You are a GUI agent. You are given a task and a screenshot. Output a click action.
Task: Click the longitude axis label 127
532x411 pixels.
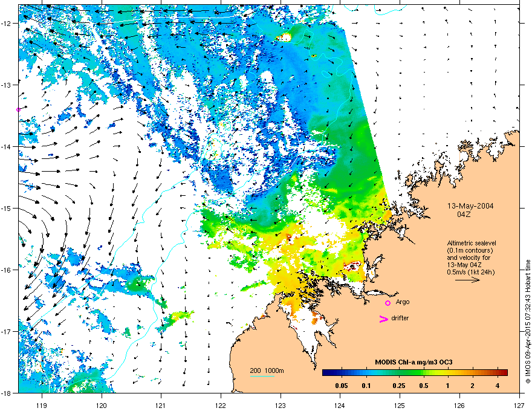click(519, 405)
